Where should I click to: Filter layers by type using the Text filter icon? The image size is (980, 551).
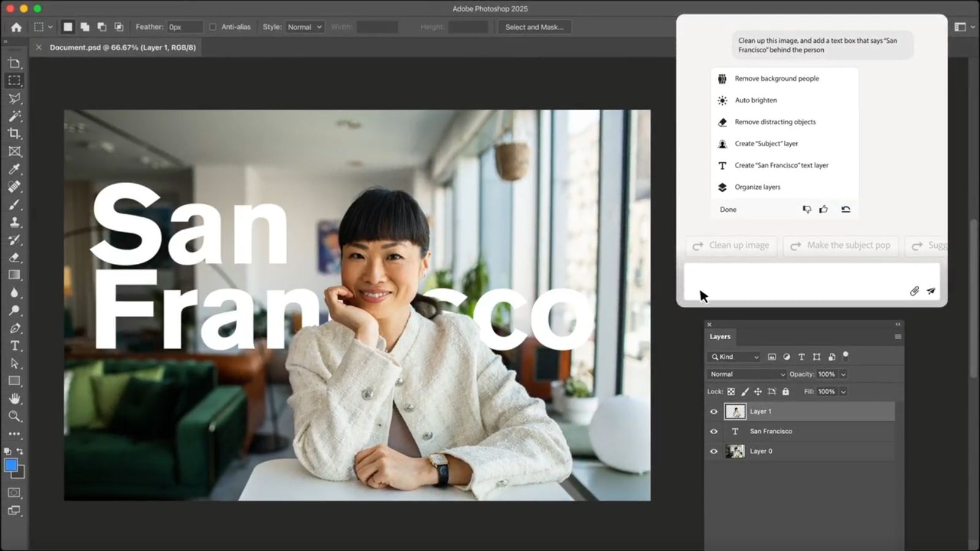point(801,357)
